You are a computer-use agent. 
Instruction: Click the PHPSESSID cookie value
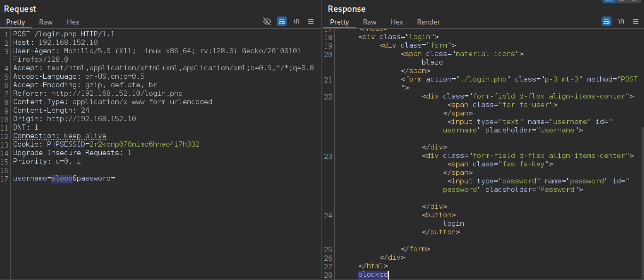(x=145, y=144)
